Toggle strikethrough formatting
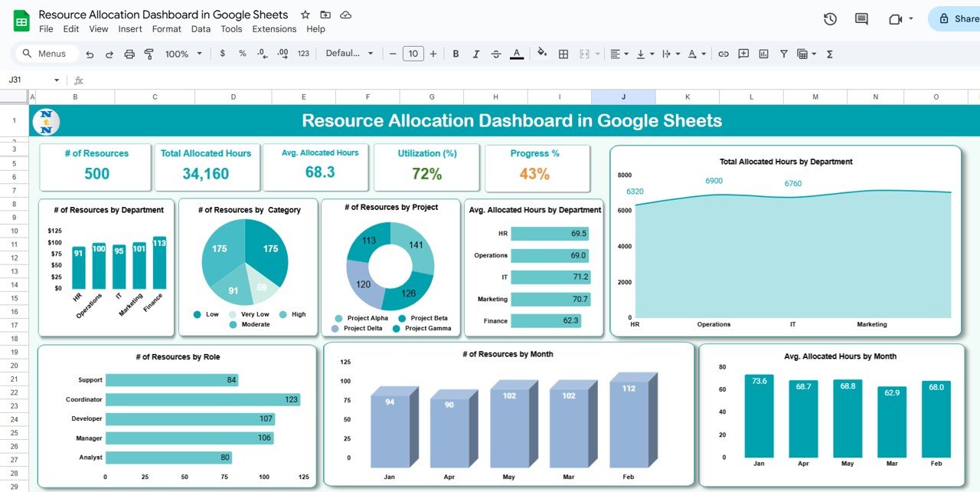980x492 pixels. (x=496, y=54)
